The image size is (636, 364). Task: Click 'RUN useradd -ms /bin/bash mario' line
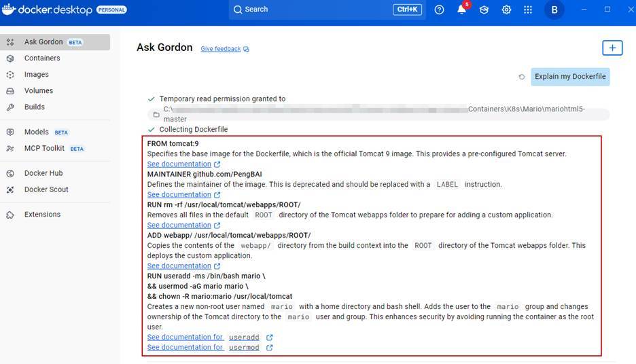click(x=206, y=276)
